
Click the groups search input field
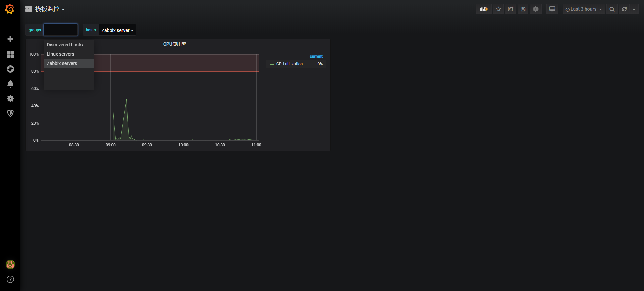tap(61, 30)
